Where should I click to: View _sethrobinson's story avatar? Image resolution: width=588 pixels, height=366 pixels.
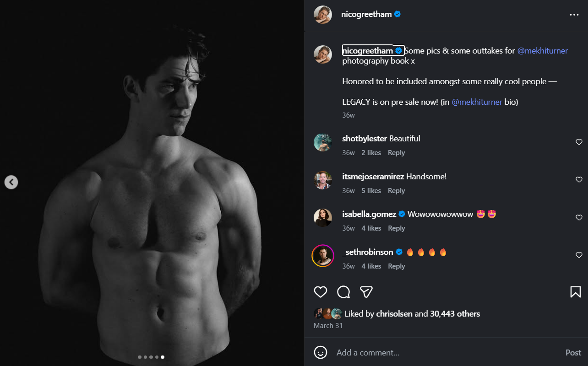[x=323, y=256]
